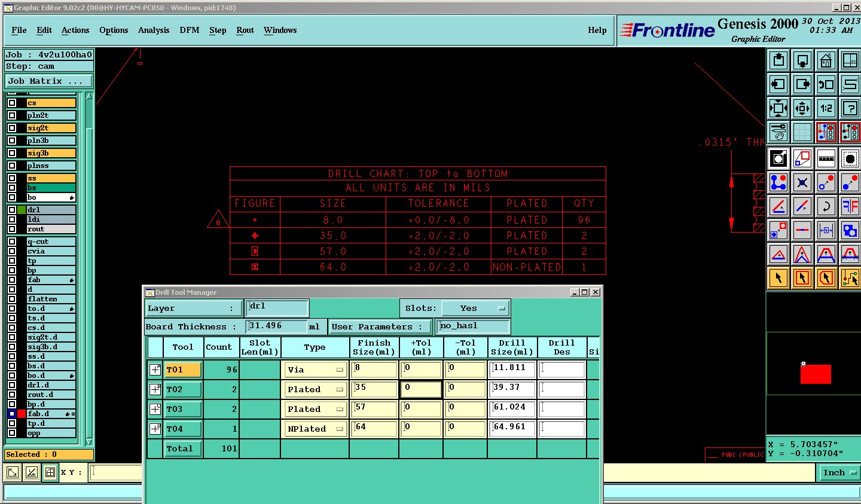861x504 pixels.
Task: Click the mirror F icon
Action: (850, 206)
